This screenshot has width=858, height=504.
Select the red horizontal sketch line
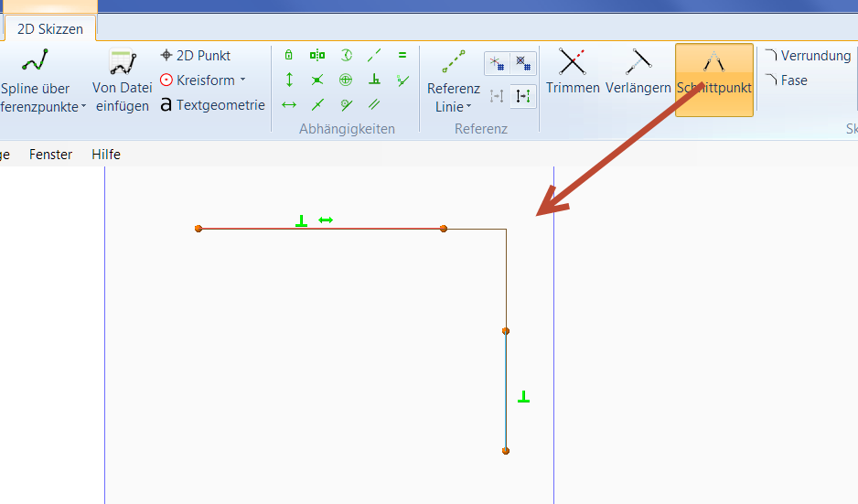coord(321,229)
